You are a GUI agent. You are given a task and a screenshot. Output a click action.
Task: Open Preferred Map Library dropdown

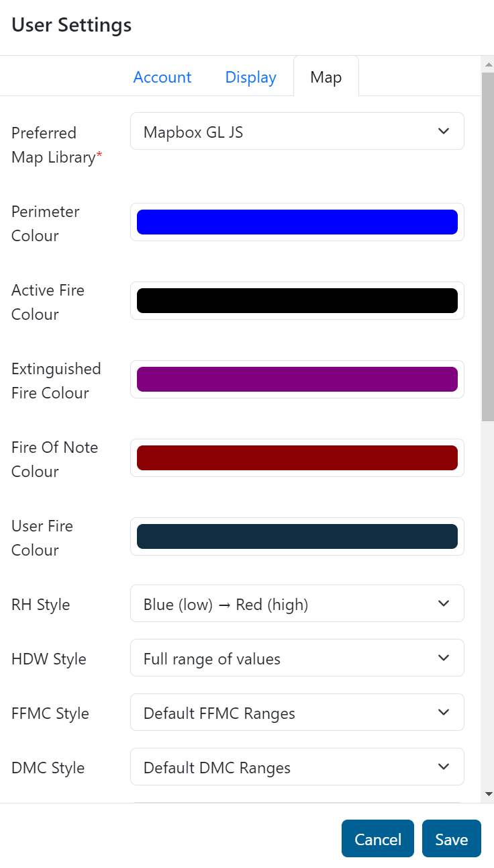(x=297, y=132)
